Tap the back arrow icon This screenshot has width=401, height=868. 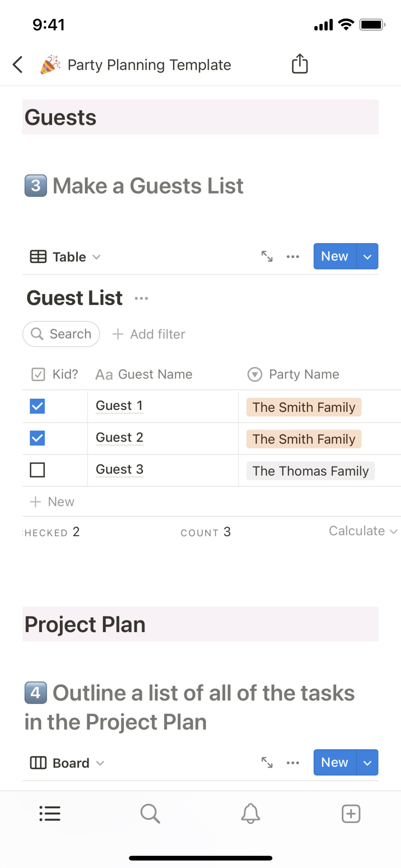coord(18,64)
